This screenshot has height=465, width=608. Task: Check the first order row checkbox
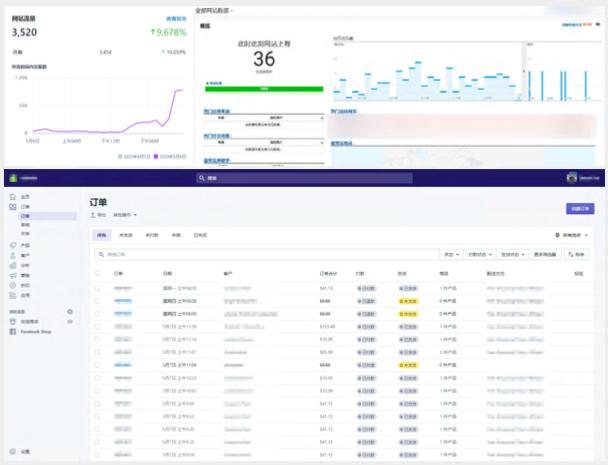[x=97, y=287]
